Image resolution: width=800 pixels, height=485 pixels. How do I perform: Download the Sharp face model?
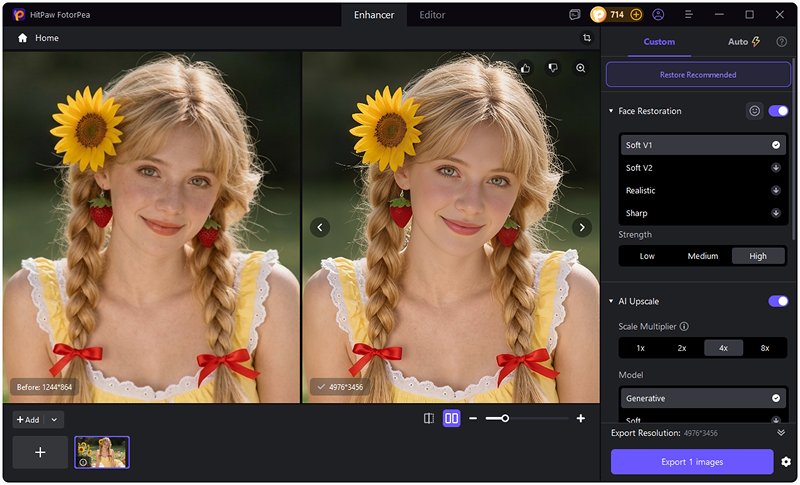click(776, 213)
